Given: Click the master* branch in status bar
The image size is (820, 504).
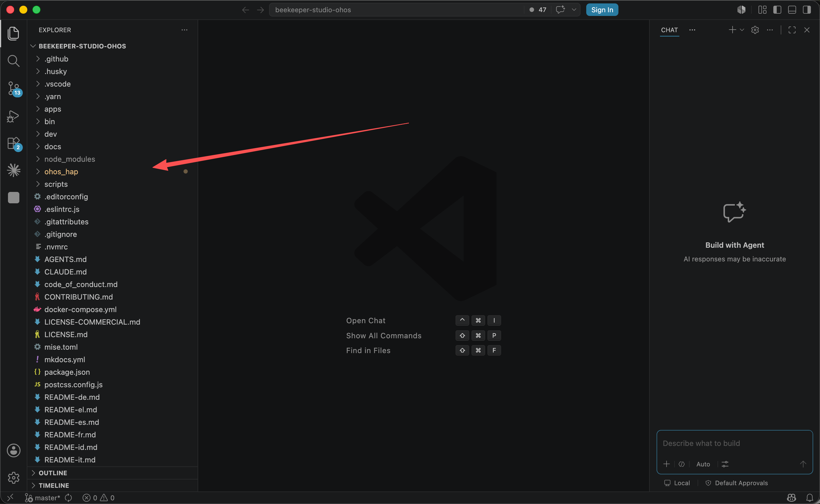Looking at the screenshot, I should click(x=43, y=498).
